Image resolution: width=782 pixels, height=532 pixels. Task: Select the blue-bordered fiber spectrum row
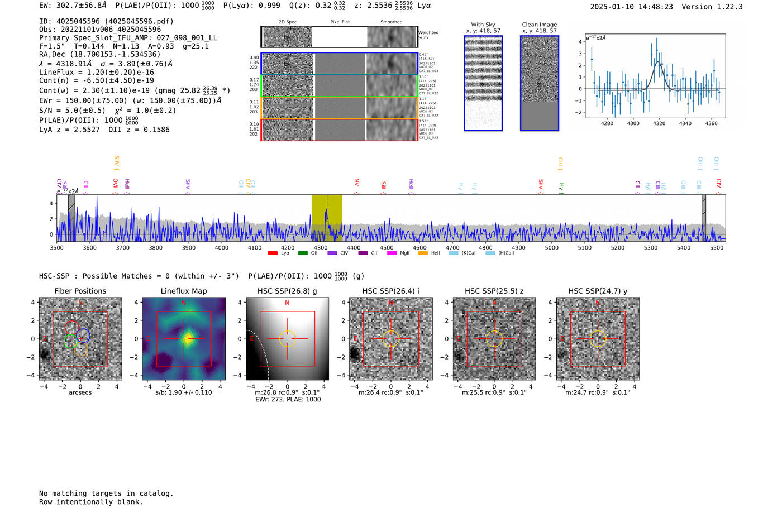pos(339,64)
